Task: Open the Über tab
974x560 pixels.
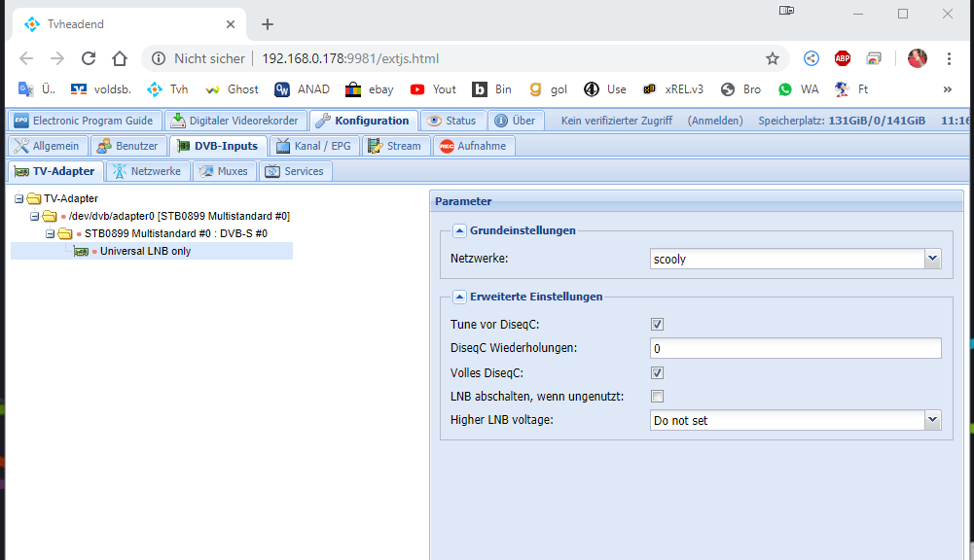Action: pos(516,121)
